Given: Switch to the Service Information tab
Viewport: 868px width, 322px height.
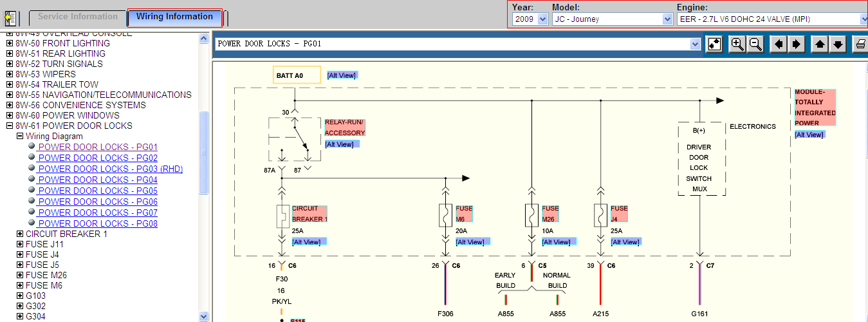Looking at the screenshot, I should point(78,17).
